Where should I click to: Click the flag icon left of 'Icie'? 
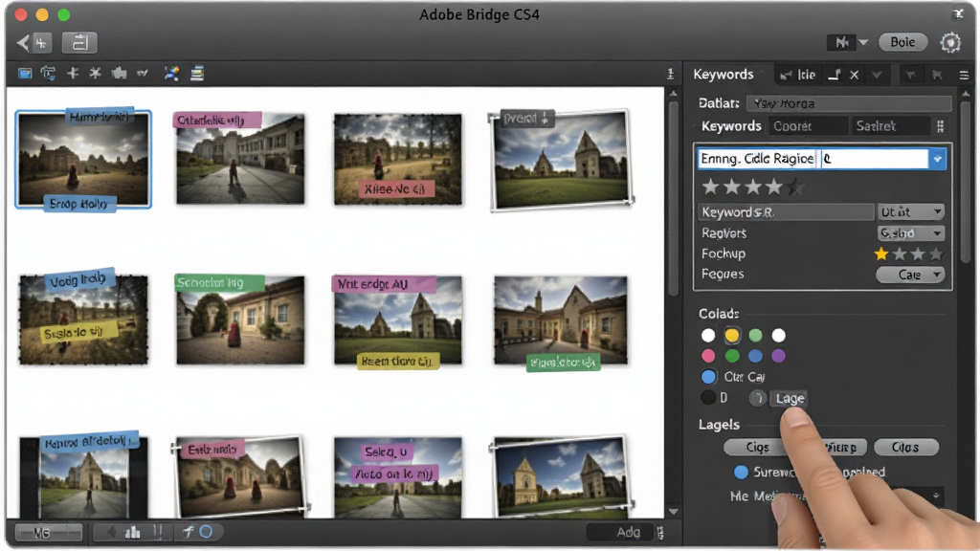[x=786, y=76]
